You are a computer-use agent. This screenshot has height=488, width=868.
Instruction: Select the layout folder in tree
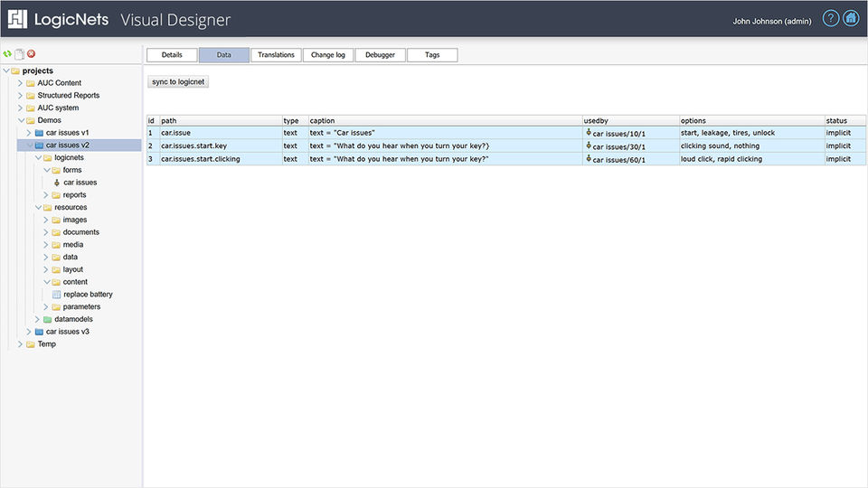coord(73,269)
